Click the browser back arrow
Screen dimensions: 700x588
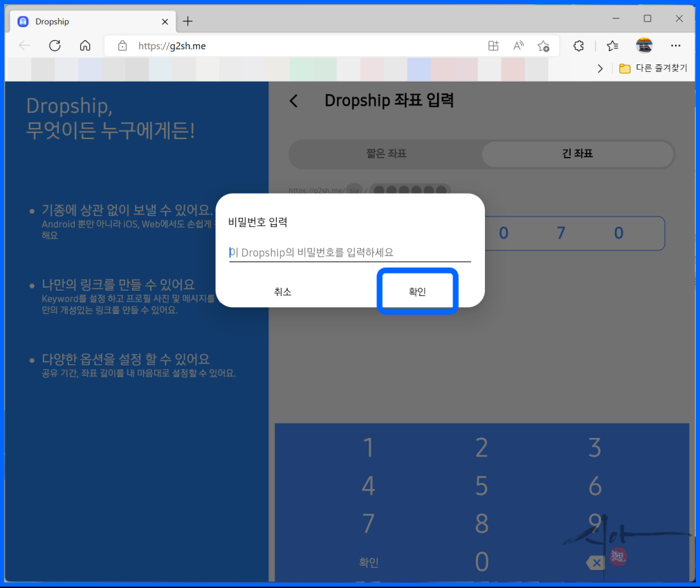click(x=24, y=46)
